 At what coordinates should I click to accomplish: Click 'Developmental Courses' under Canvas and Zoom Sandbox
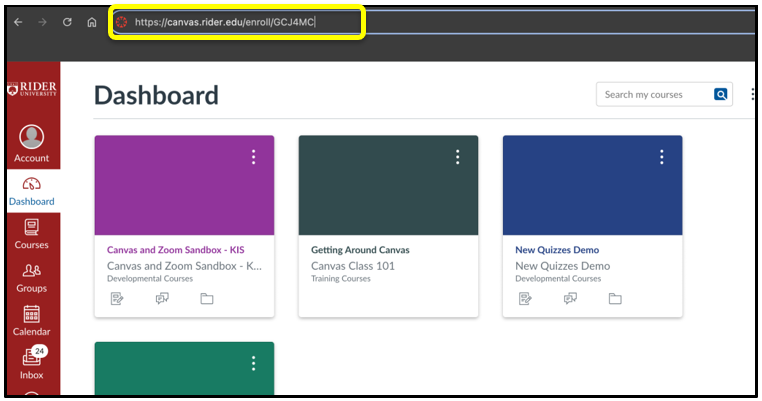[x=150, y=279]
